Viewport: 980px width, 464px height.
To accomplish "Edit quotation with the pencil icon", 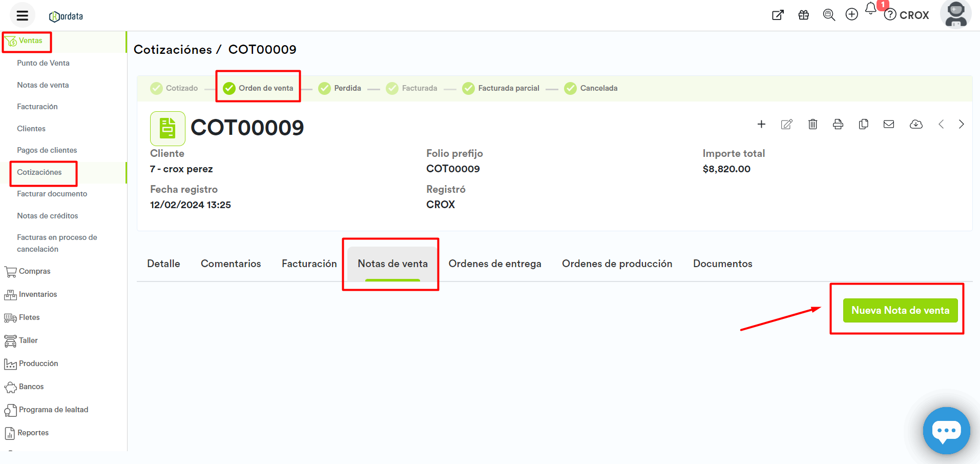I will [x=786, y=124].
